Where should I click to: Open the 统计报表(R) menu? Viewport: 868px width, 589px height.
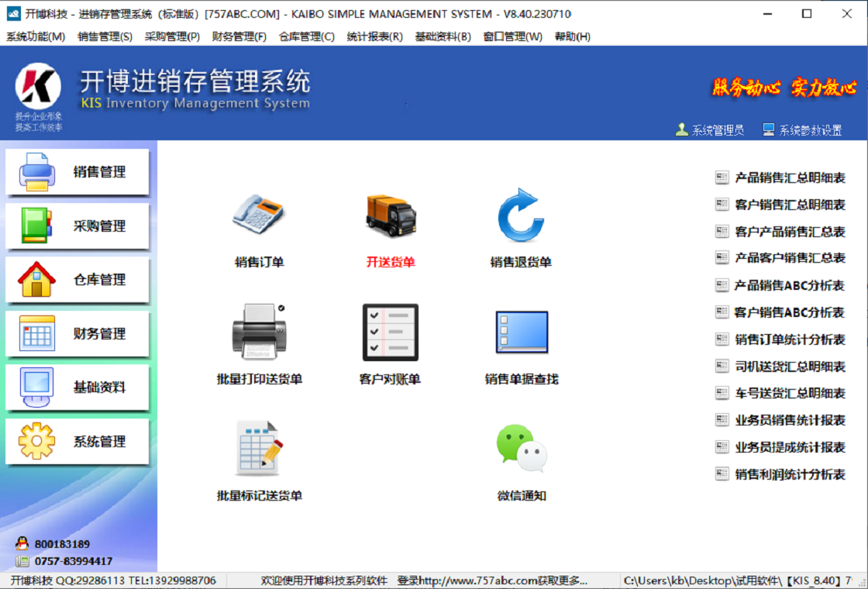[x=374, y=36]
